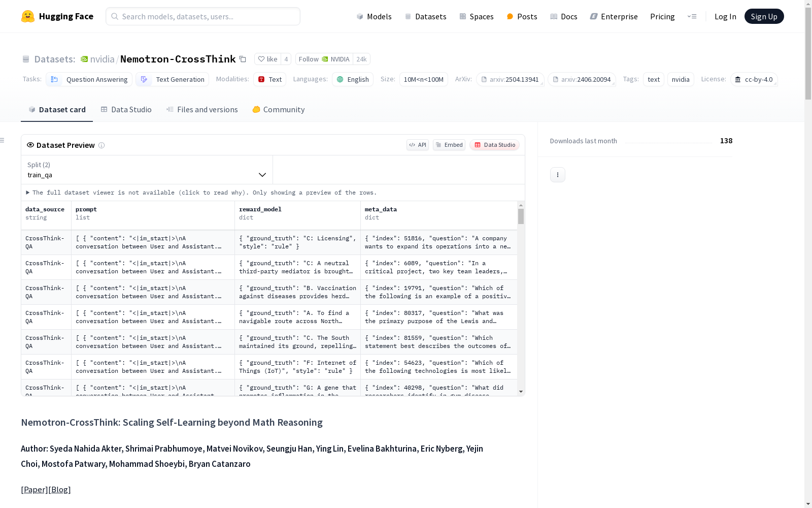Image resolution: width=812 pixels, height=508 pixels.
Task: Click the dataset preview table scrollbar thumb
Action: tap(521, 216)
